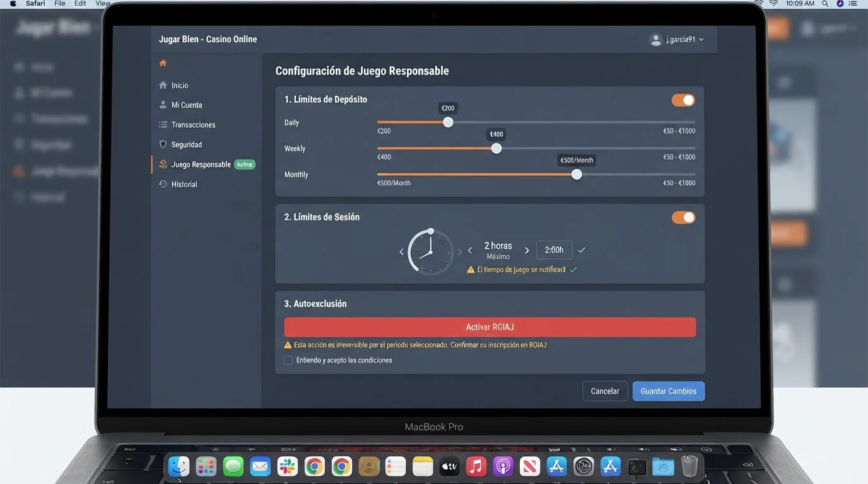Click the gray checkmark next to 2:00h field

(x=582, y=250)
